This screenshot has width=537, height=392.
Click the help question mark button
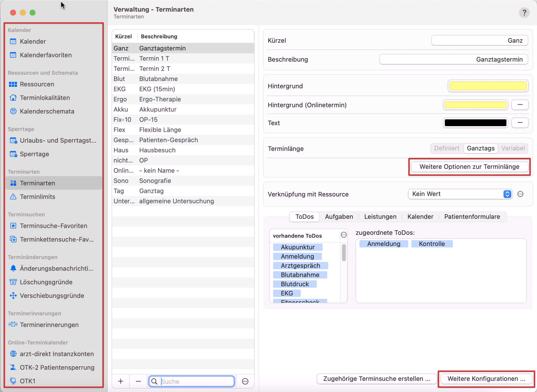click(524, 13)
